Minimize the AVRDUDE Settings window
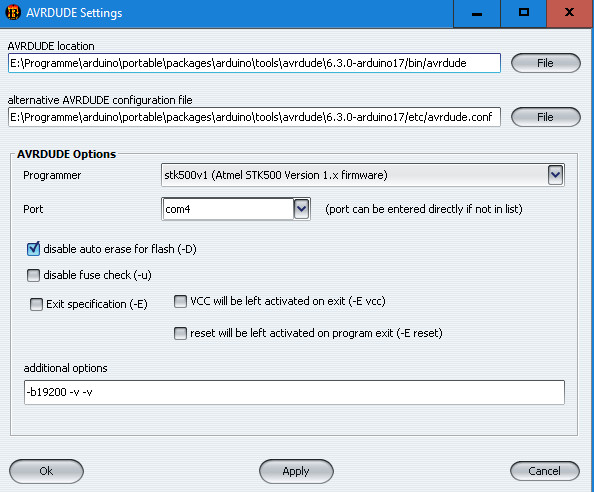Screen dimensions: 594x492 [477, 13]
